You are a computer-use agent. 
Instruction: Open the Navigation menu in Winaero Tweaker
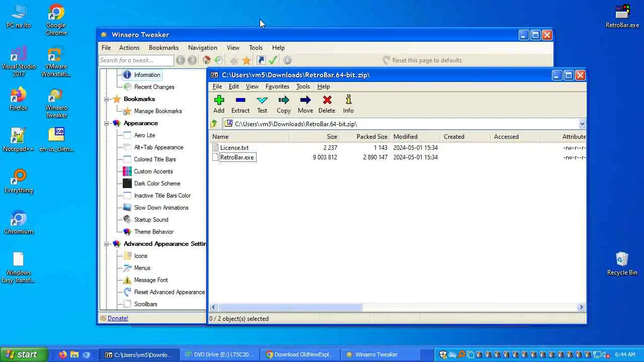point(203,48)
